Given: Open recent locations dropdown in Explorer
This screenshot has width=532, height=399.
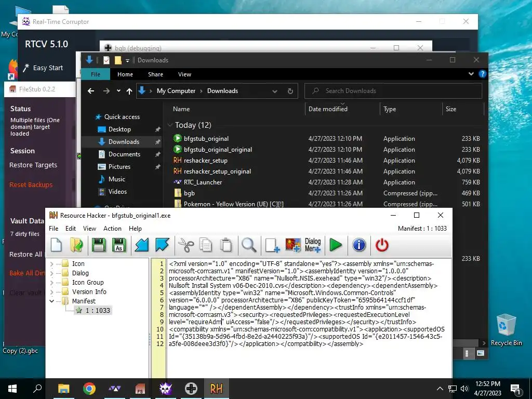Looking at the screenshot, I should 118,91.
